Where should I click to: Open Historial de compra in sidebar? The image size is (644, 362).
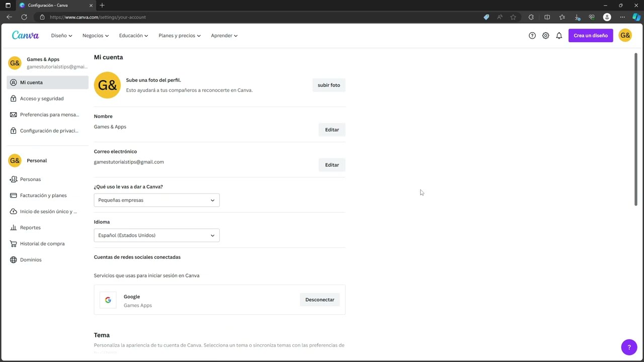[48, 243]
